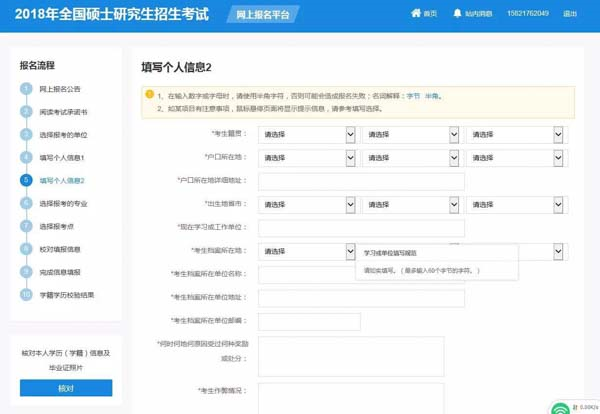
Task: Click 现在学习或工作单位 input field
Action: coord(361,228)
